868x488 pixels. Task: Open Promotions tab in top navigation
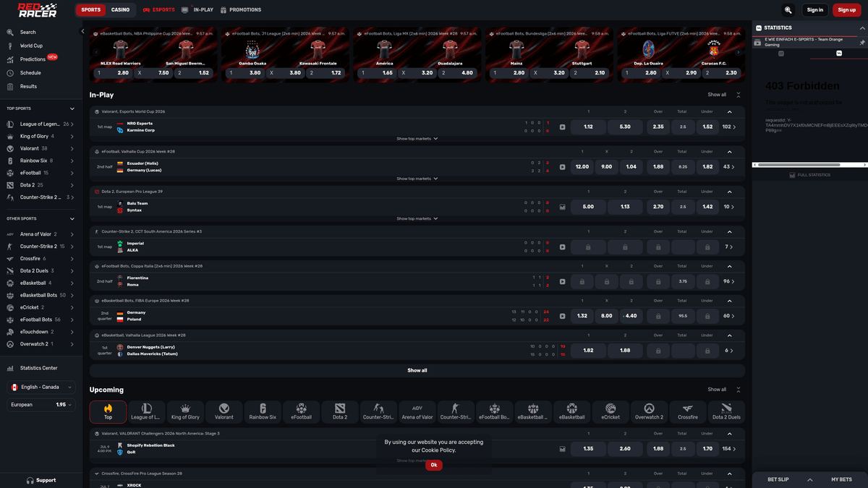point(240,10)
